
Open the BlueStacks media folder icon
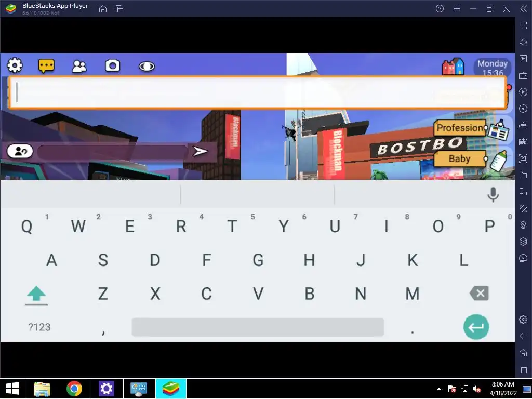point(523,175)
